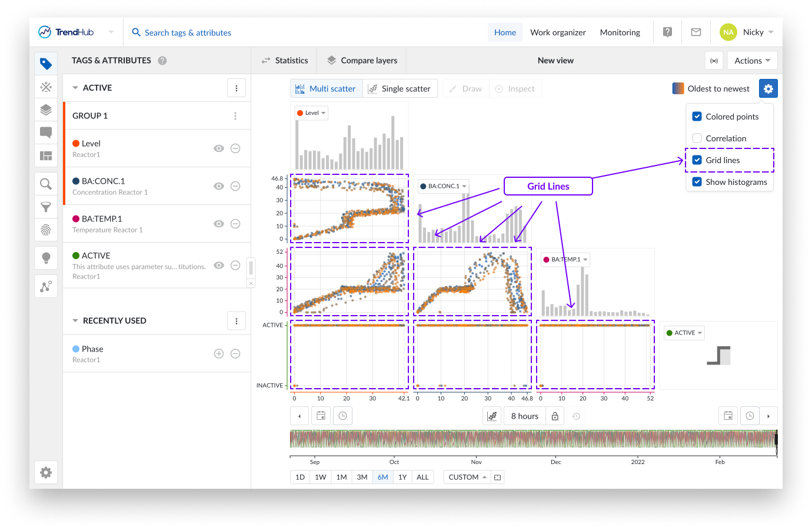Uncheck the Grid lines checkbox
Image resolution: width=812 pixels, height=530 pixels.
click(697, 160)
